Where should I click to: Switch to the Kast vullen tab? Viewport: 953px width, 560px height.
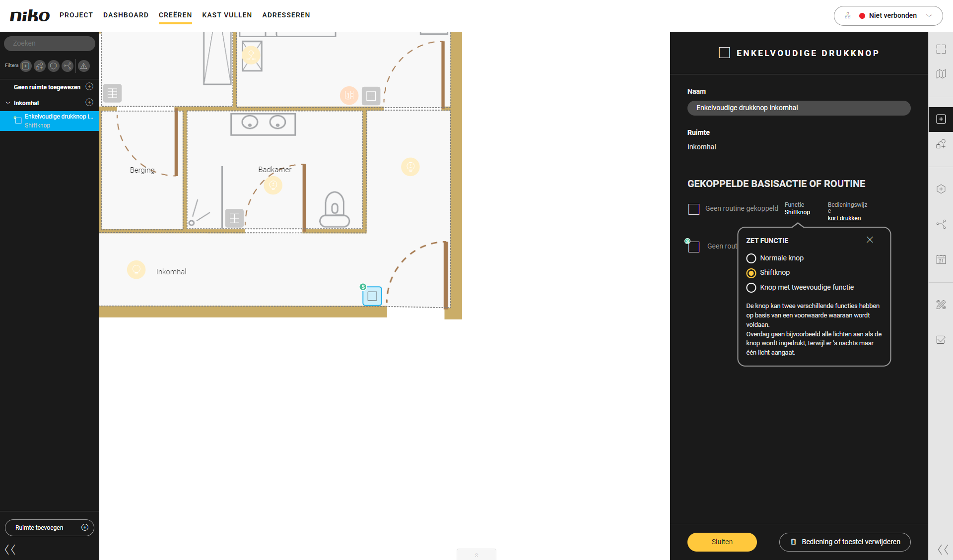click(x=227, y=15)
